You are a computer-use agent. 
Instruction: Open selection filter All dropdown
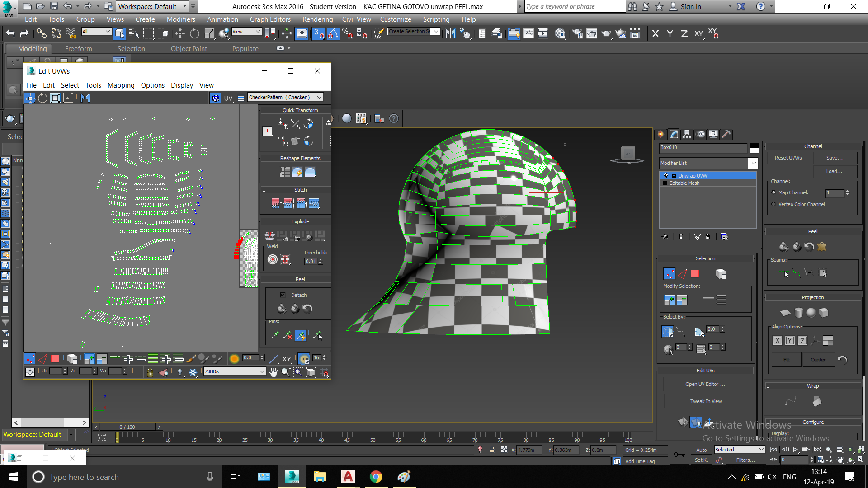tap(96, 32)
